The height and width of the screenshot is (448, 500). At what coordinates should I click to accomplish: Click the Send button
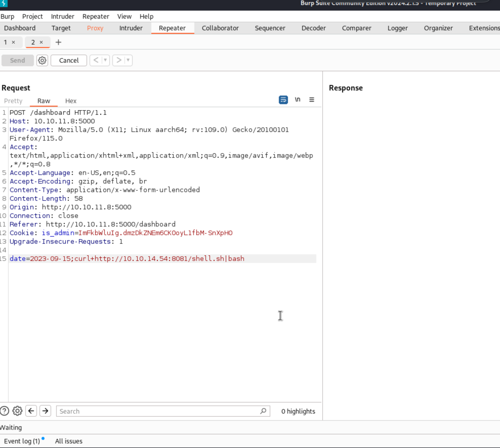(17, 60)
